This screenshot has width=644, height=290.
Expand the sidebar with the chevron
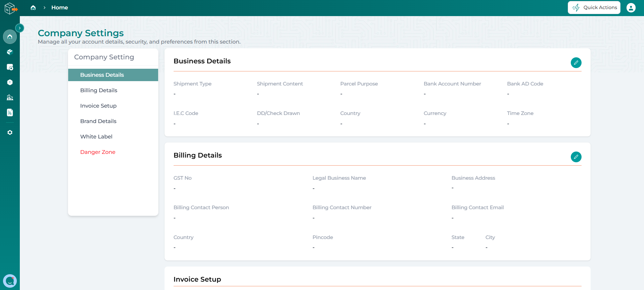point(20,28)
